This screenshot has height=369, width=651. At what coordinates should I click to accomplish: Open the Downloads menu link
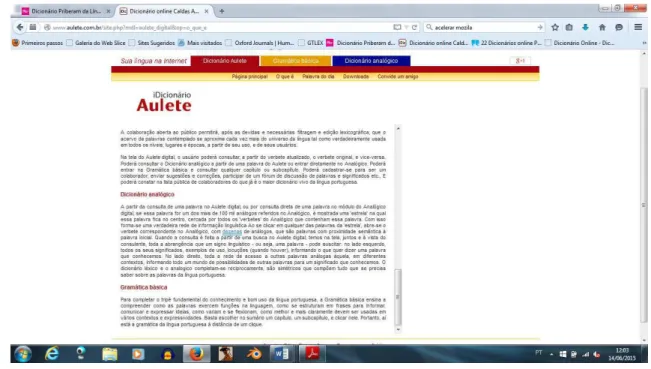pos(356,77)
